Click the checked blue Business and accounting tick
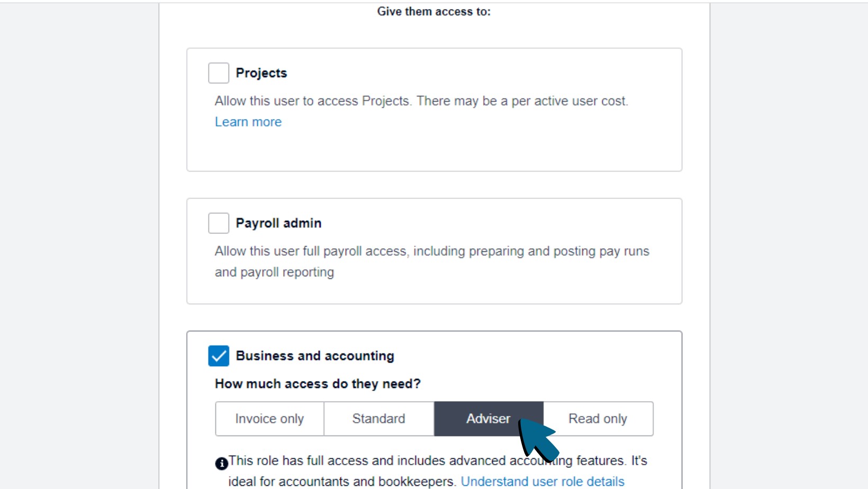This screenshot has width=868, height=489. [x=218, y=356]
